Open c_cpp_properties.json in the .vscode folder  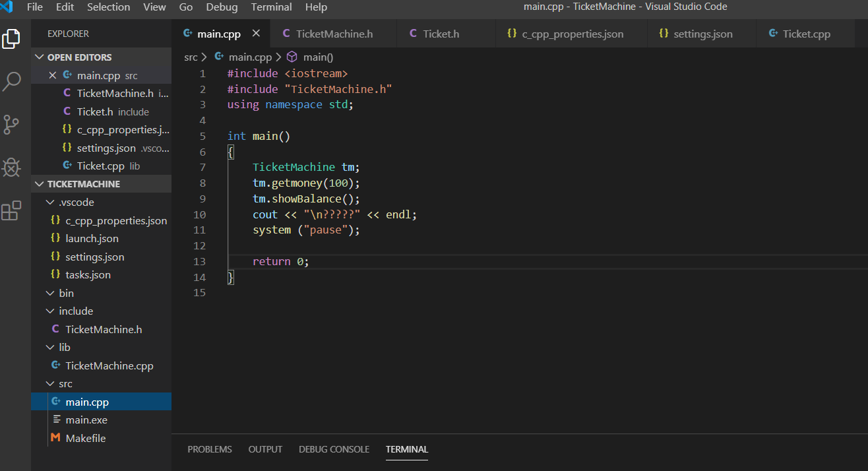point(101,220)
